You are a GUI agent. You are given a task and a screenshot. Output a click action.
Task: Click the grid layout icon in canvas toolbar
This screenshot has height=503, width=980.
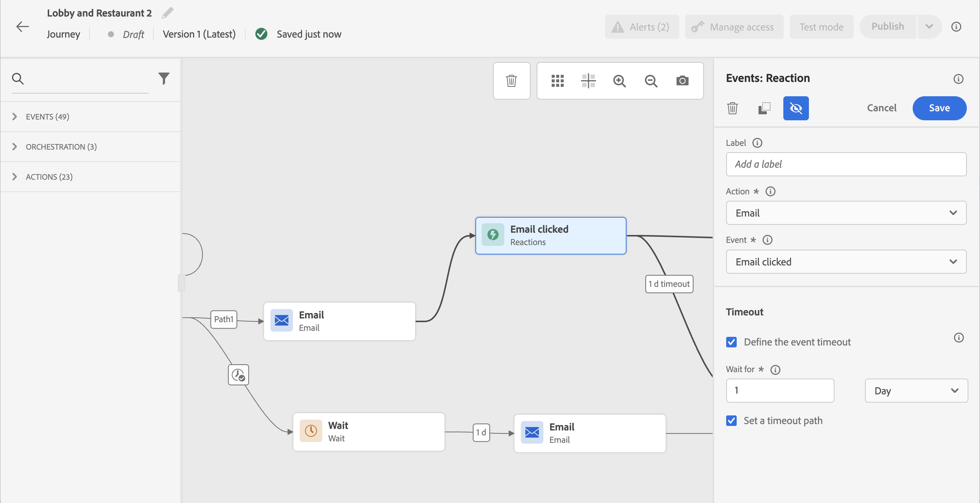tap(557, 80)
